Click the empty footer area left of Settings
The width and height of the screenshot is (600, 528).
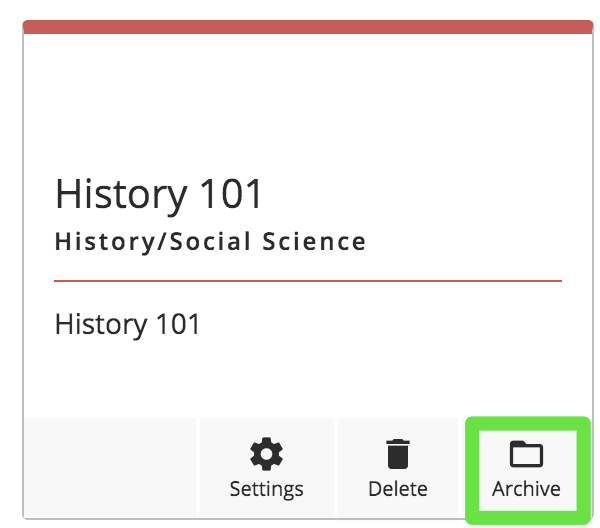tap(110, 468)
